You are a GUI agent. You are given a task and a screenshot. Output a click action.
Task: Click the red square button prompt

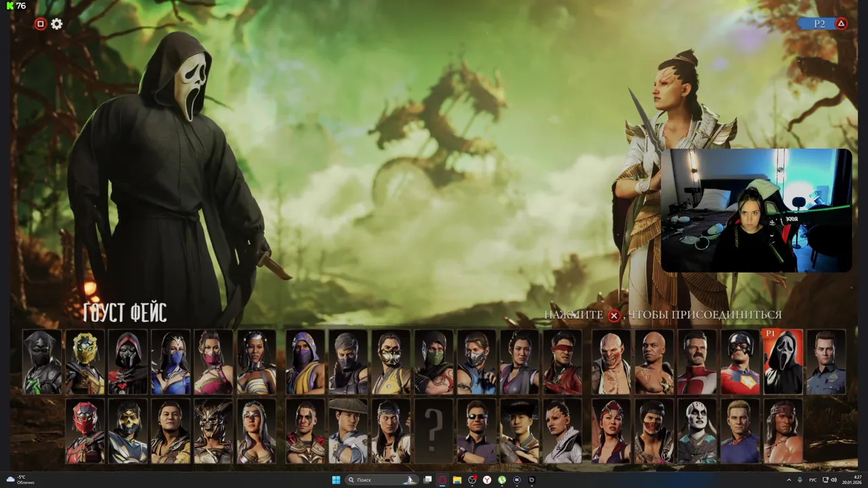coord(40,24)
